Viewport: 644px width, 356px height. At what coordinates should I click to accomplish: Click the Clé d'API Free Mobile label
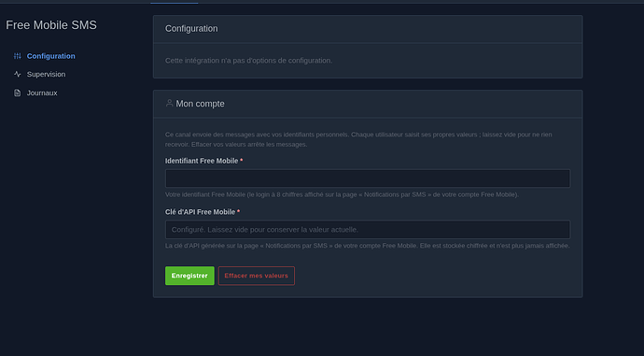(x=200, y=212)
